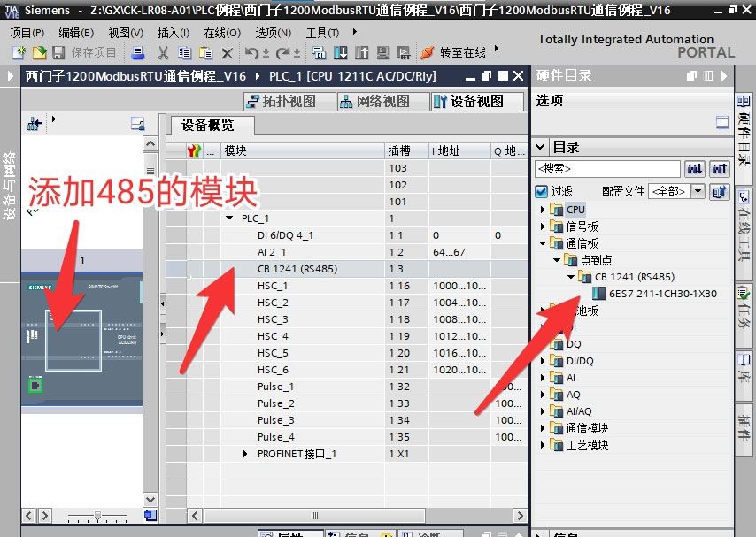
Task: Expand the 通信模块 folder in catalog
Action: click(x=543, y=428)
